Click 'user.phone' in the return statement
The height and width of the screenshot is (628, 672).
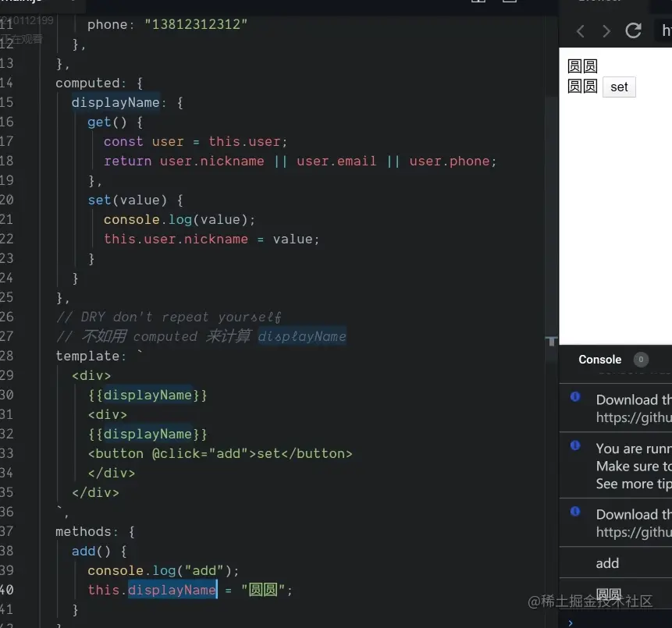(x=449, y=161)
